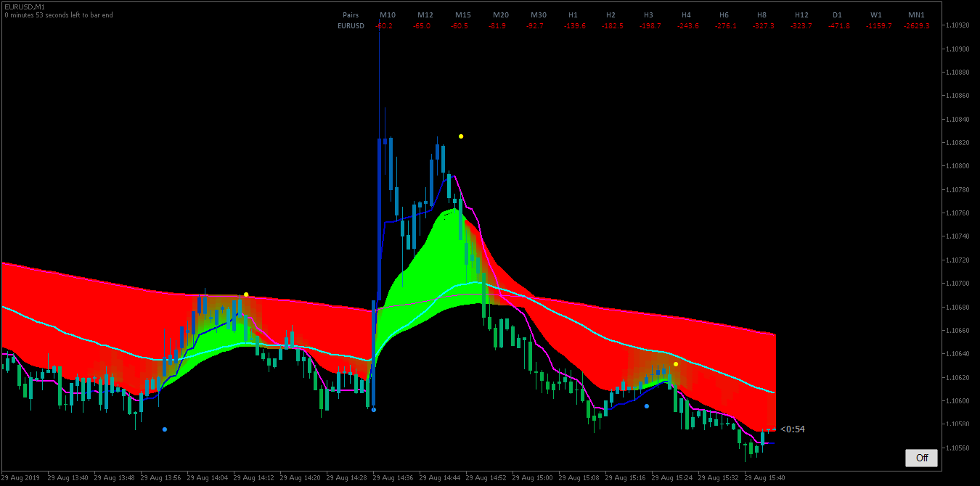Select the -243.6 value under H4
The image size is (980, 486).
coord(688,26)
